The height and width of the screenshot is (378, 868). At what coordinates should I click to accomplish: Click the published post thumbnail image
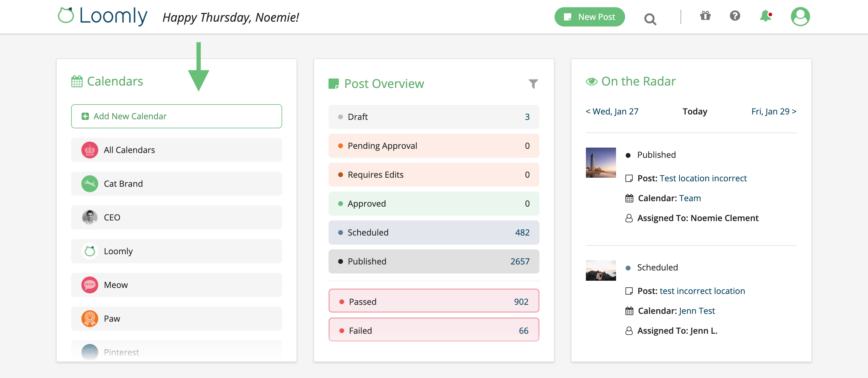(x=601, y=163)
